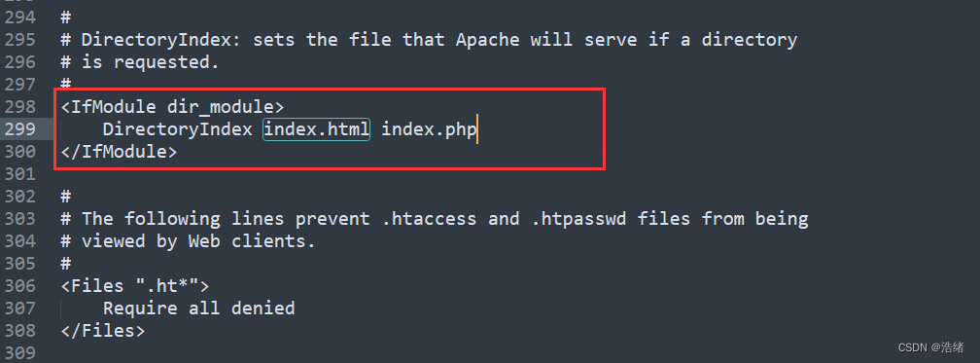
Task: Click line number 303 in the gutter
Action: coord(20,219)
